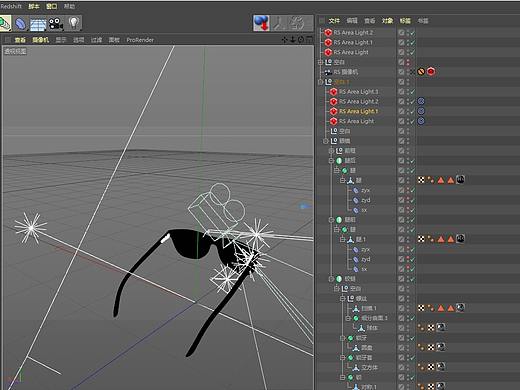
Task: Click the greyed-out gear-shaped toolbar icon
Action: click(296, 23)
